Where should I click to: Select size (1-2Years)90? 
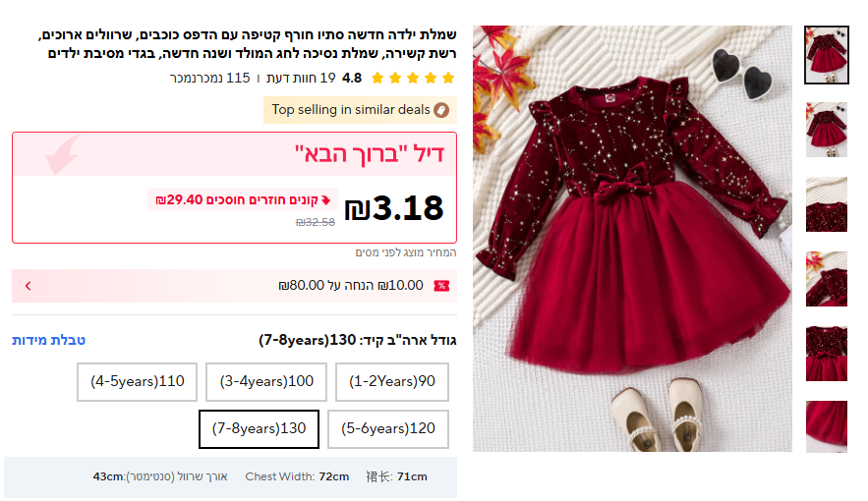click(x=392, y=381)
